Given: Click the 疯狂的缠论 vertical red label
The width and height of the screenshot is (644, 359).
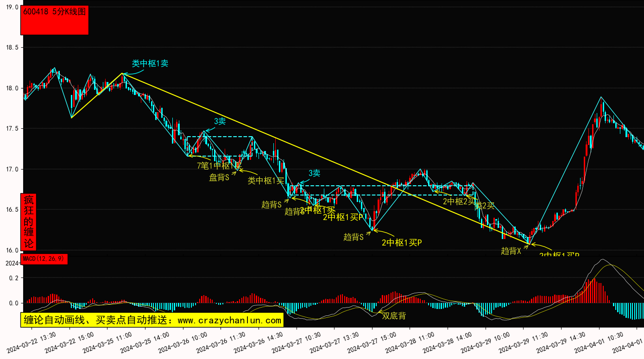Looking at the screenshot, I should pos(28,221).
